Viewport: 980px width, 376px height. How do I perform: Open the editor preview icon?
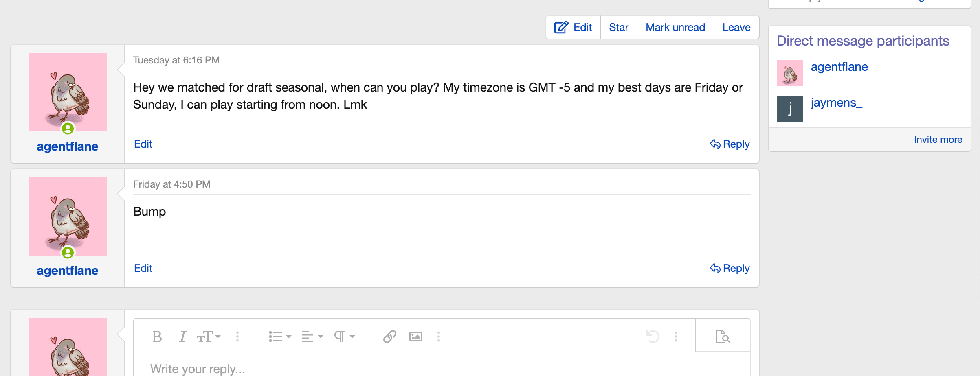click(723, 337)
